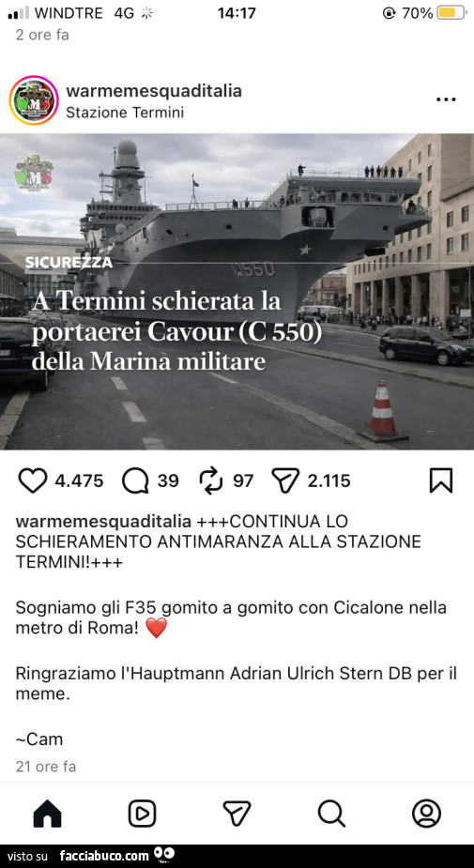Tap the repost arrows icon
474x868 pixels.
pyautogui.click(x=210, y=480)
